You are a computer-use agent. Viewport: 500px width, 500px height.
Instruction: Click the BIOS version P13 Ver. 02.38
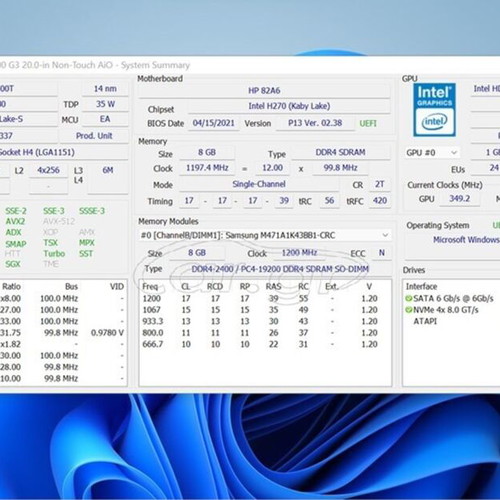click(315, 123)
